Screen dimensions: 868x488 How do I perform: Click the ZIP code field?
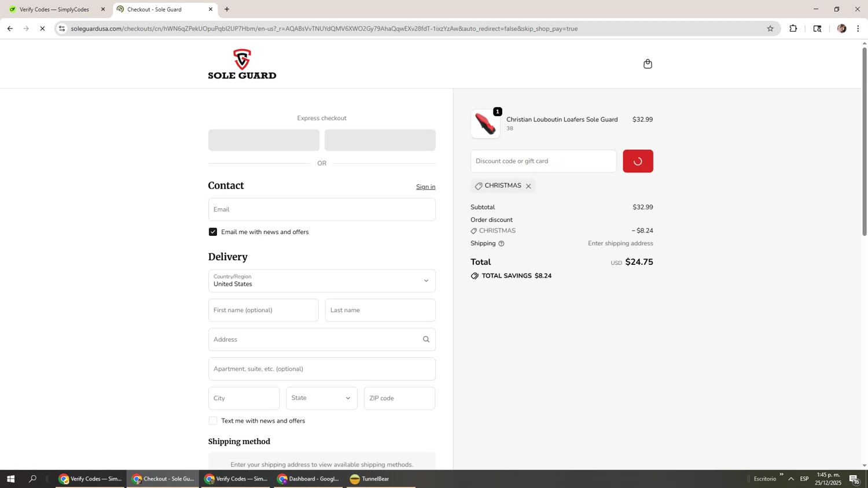[399, 398]
